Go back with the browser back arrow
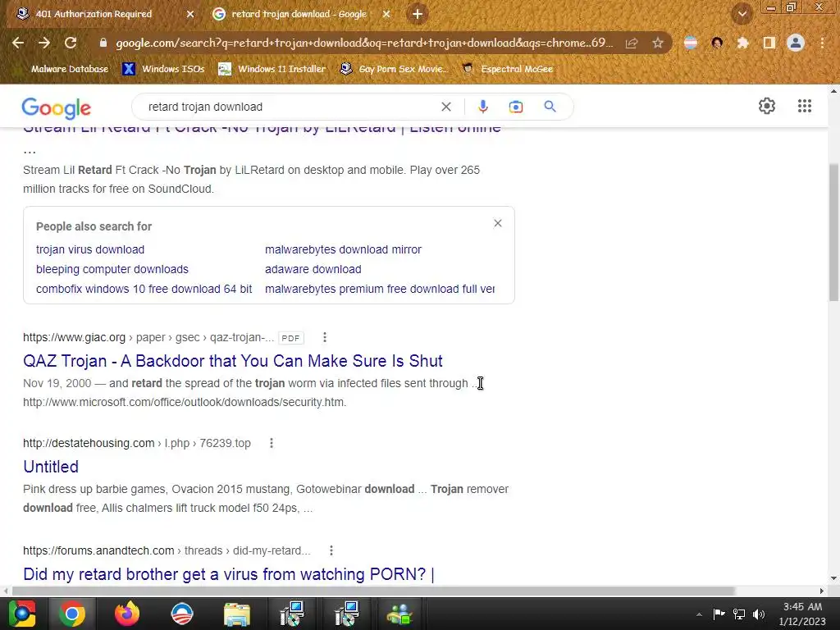This screenshot has width=840, height=630. coord(18,43)
